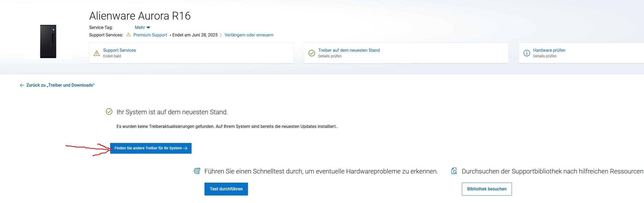Click the warning icon in Support Services card
644x203 pixels.
click(96, 53)
